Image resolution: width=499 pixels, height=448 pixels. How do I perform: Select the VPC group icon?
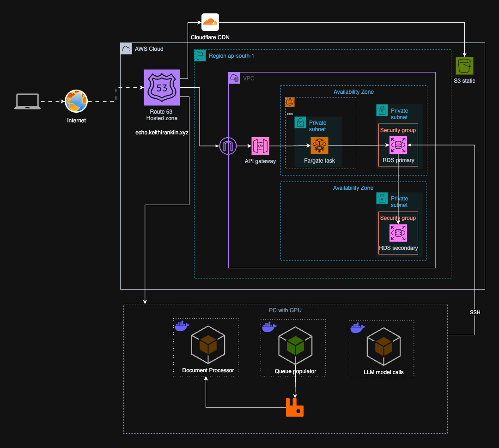coord(234,78)
